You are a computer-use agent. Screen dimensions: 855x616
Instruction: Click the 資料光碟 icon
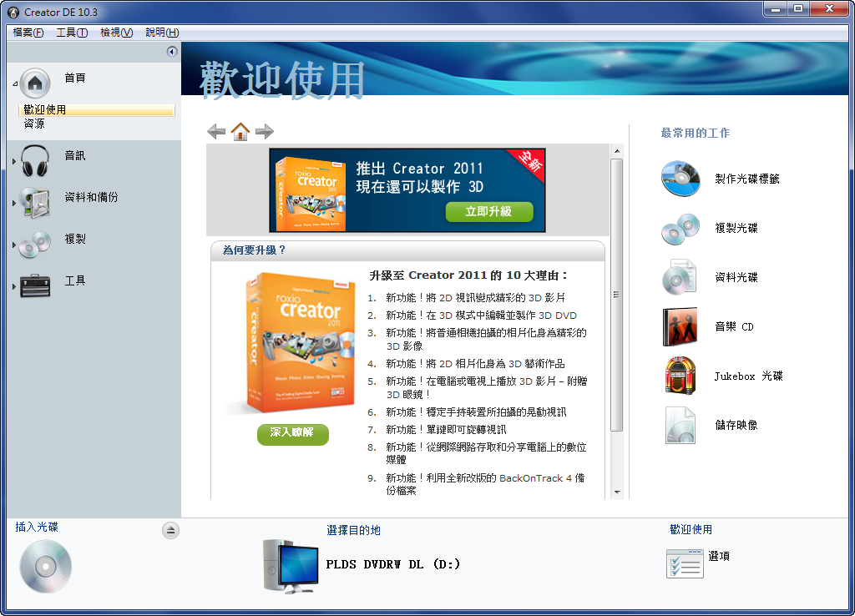(680, 277)
